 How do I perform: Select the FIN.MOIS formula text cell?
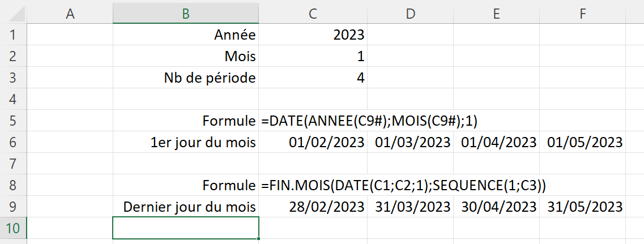click(x=313, y=185)
